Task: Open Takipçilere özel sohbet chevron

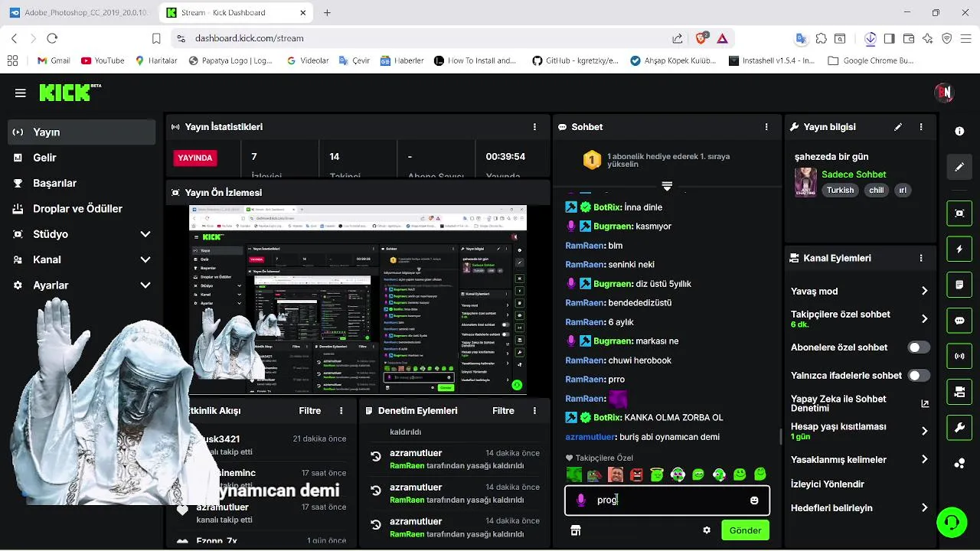Action: click(x=924, y=319)
